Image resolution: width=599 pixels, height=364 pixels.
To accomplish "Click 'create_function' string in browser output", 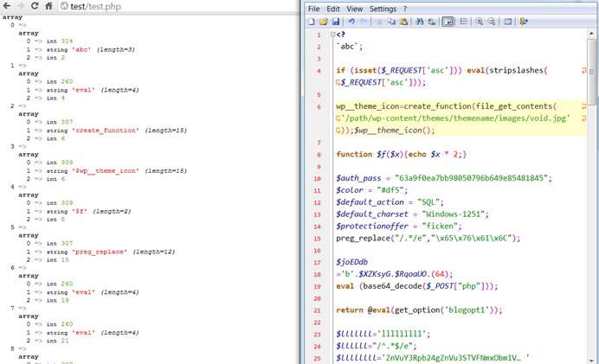I will 106,131.
